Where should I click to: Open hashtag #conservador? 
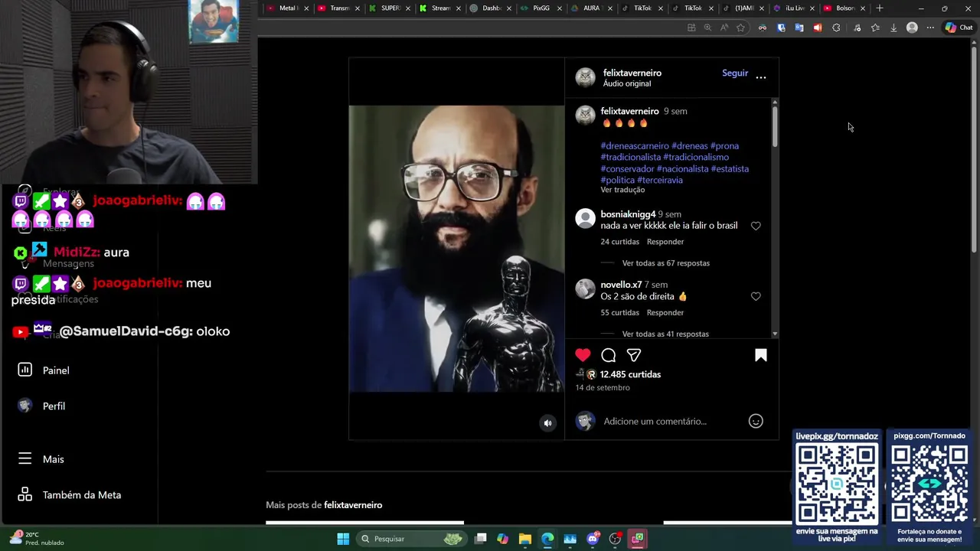(628, 168)
